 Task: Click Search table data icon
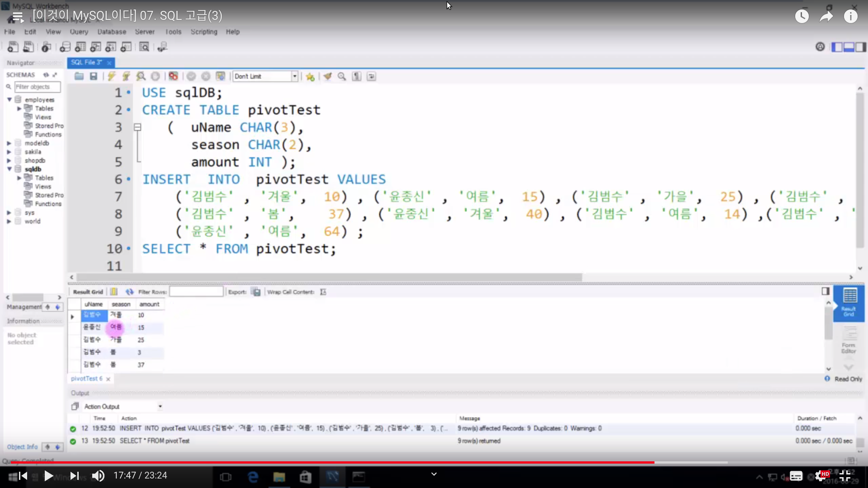click(144, 47)
